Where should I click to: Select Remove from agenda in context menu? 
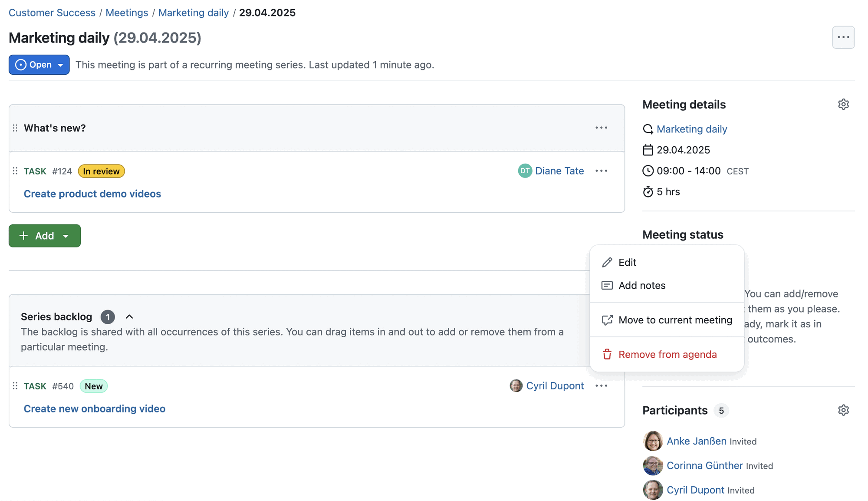(667, 354)
